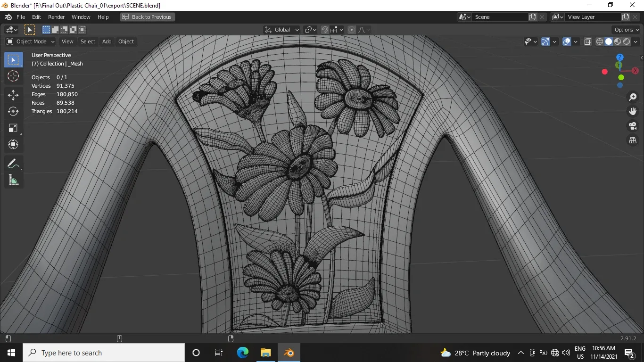The height and width of the screenshot is (362, 644).
Task: Switch to solid viewport shading
Action: point(609,41)
